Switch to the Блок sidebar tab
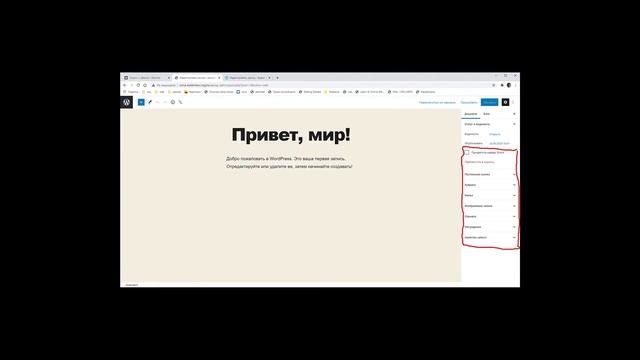The width and height of the screenshot is (640, 360). coord(487,114)
